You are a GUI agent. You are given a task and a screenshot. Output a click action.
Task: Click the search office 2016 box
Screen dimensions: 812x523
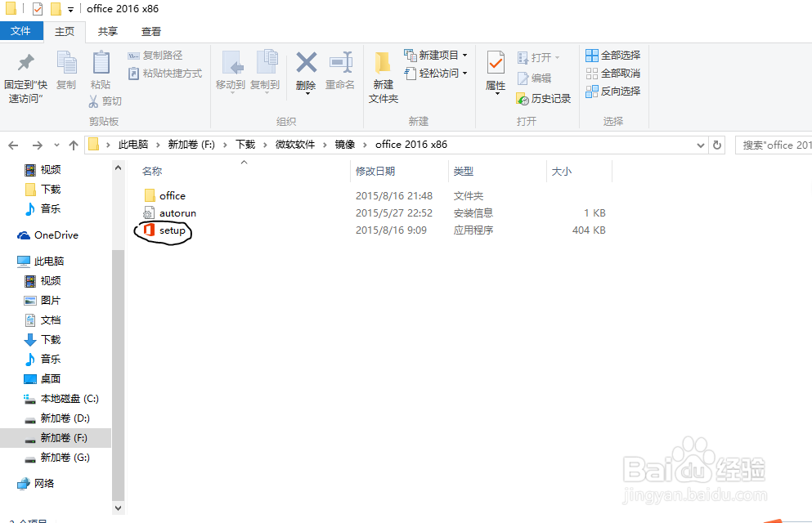[x=774, y=145]
